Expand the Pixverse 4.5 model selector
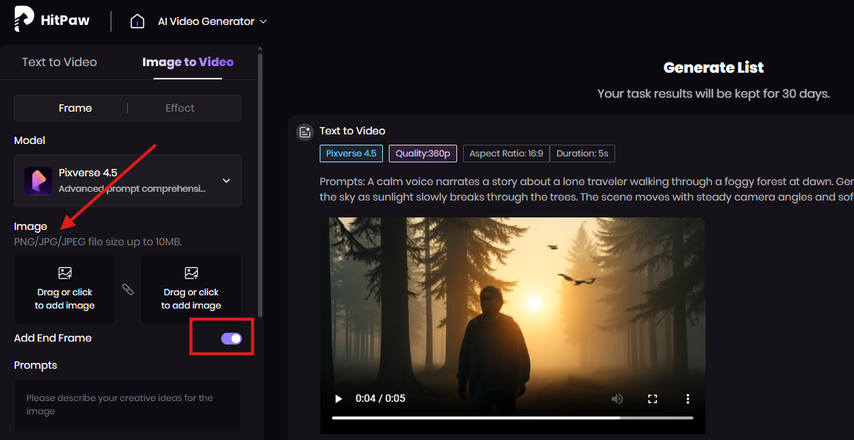The height and width of the screenshot is (440, 854). click(x=128, y=181)
